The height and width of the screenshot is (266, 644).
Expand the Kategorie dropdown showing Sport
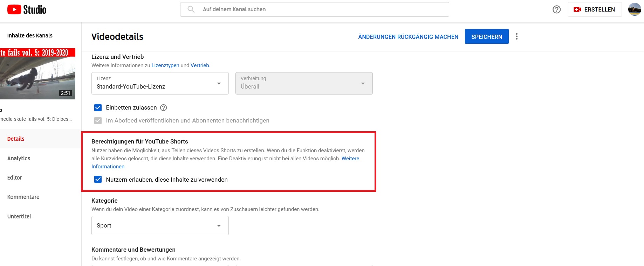click(160, 225)
